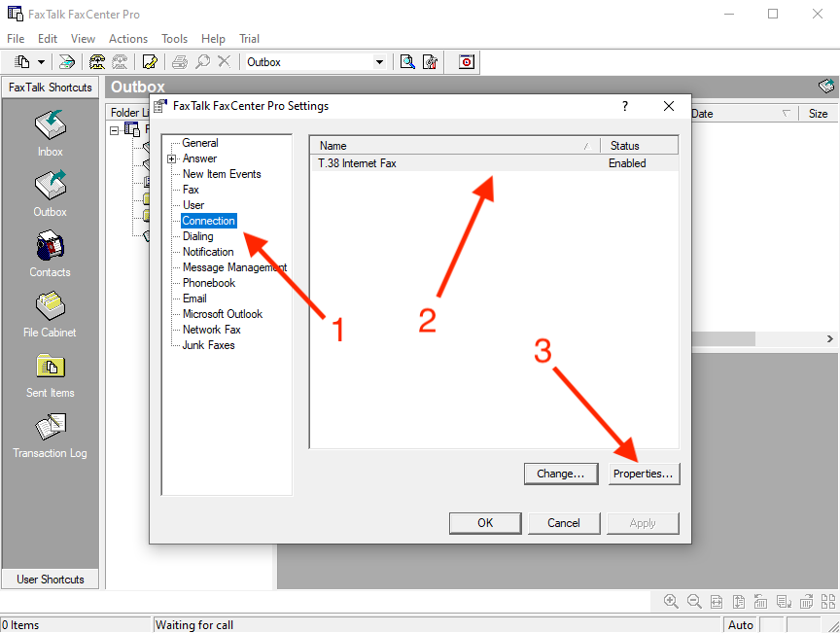Screen dimensions: 840x633
Task: Open the Outbox folder combo box
Action: (x=316, y=62)
